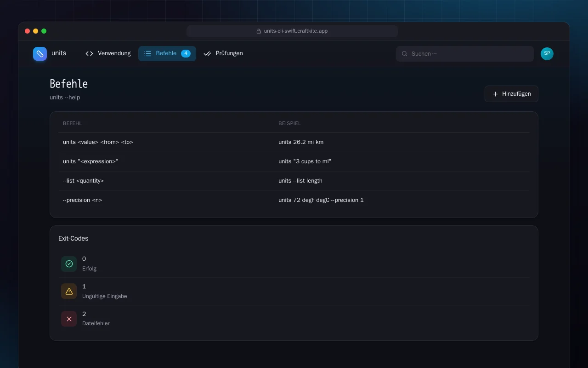Select the Befehle tab
Viewport: 588px width, 368px height.
tap(167, 54)
